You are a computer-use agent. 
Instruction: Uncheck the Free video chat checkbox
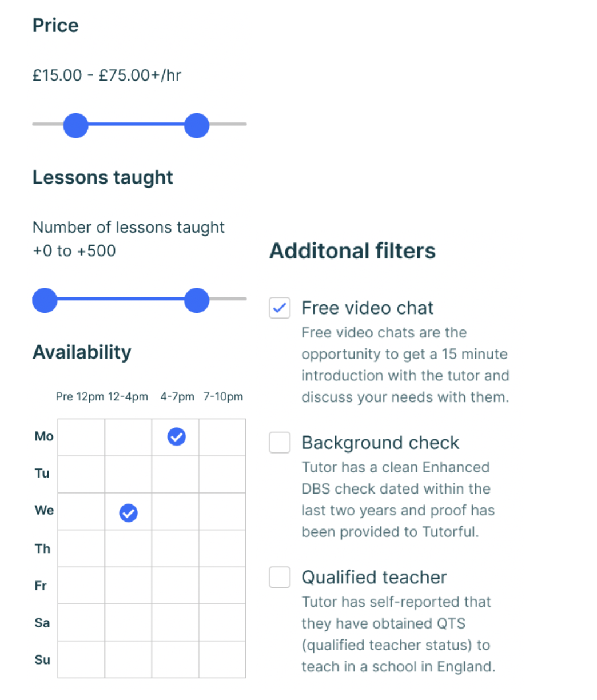(280, 308)
